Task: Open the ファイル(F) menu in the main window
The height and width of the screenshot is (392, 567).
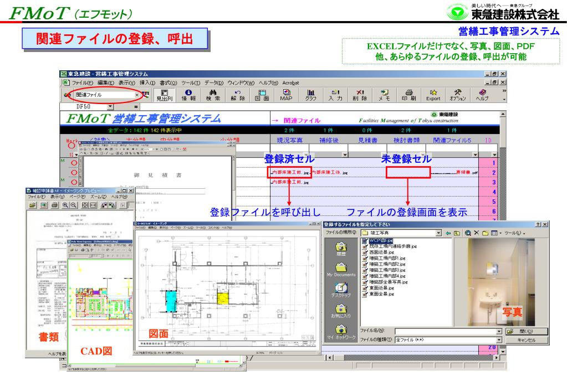Action: pos(82,82)
